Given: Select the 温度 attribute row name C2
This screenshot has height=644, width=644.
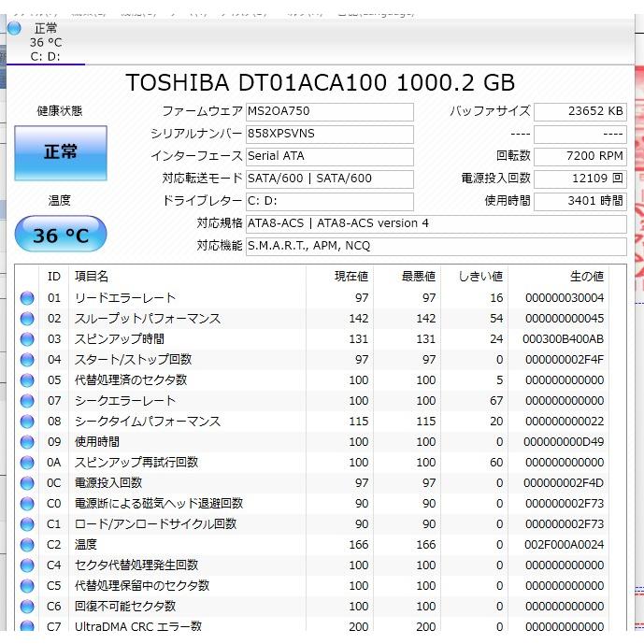Looking at the screenshot, I should tap(85, 545).
